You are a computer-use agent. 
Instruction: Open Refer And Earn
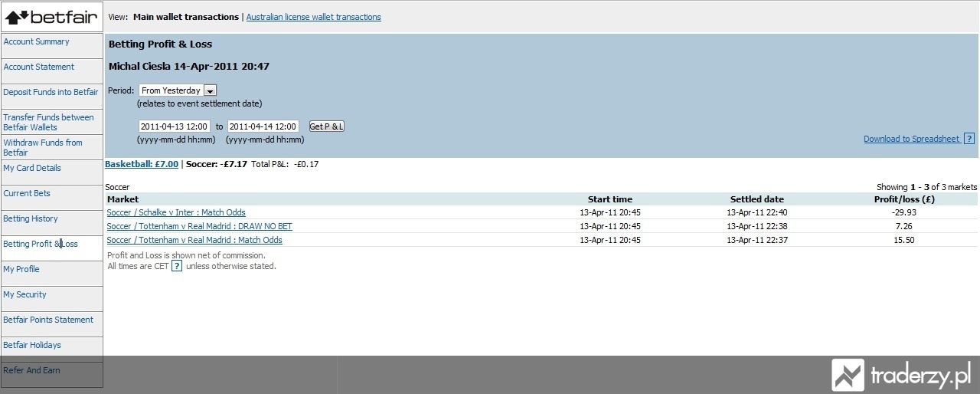click(31, 370)
